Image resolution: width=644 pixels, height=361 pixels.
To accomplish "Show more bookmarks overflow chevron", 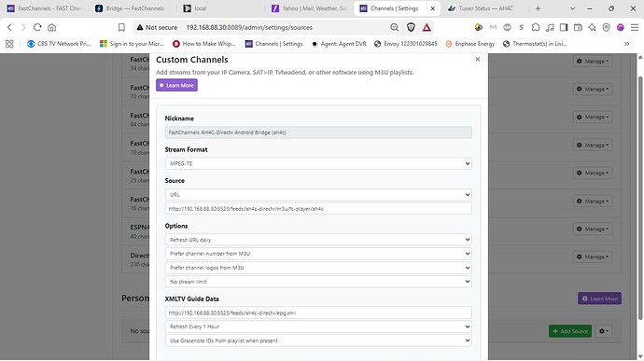I will pos(627,44).
